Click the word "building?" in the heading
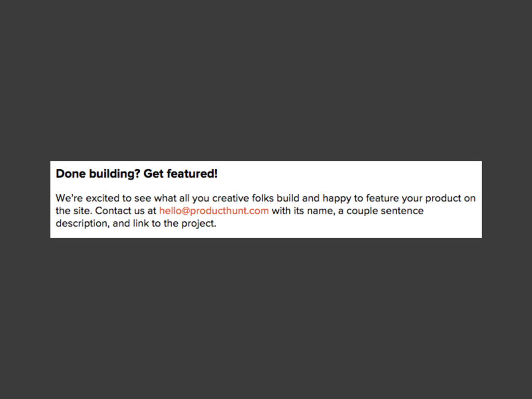Image resolution: width=532 pixels, height=399 pixels. (x=115, y=174)
